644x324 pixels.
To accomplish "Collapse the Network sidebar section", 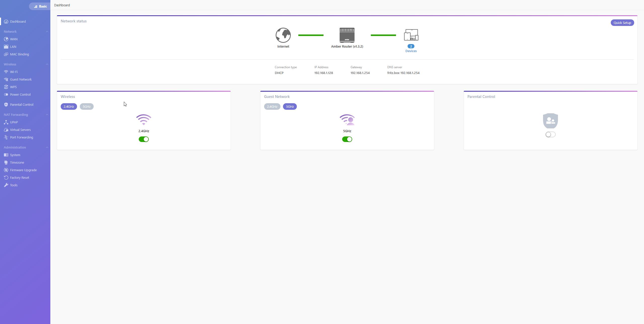I will coord(47,31).
